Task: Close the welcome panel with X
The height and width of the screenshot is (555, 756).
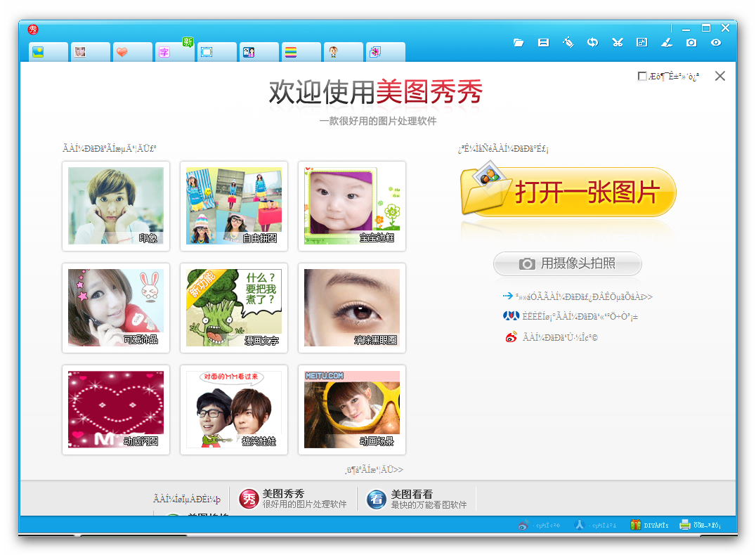Action: [720, 76]
